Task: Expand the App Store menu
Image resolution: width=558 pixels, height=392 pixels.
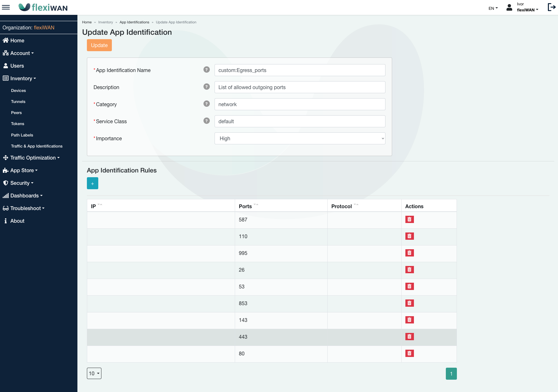Action: click(20, 170)
